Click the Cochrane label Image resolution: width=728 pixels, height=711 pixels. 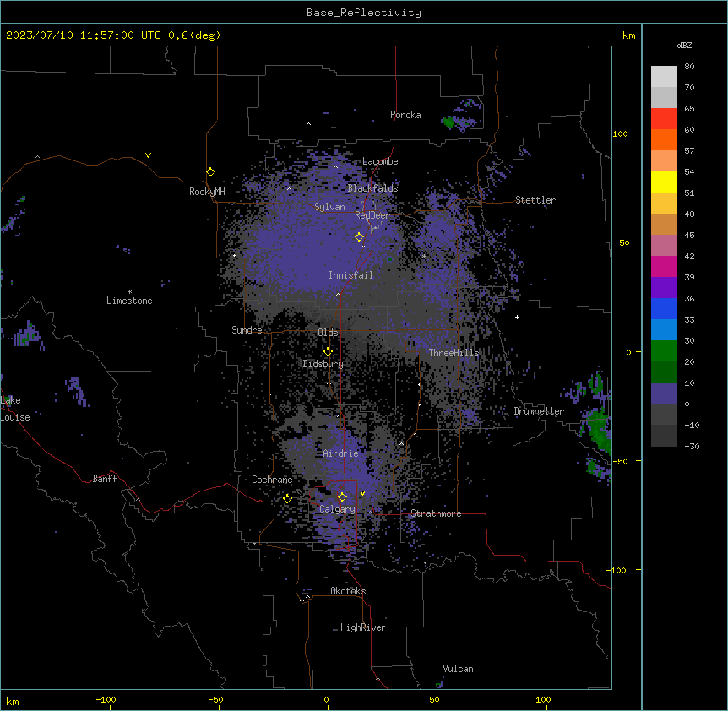272,480
